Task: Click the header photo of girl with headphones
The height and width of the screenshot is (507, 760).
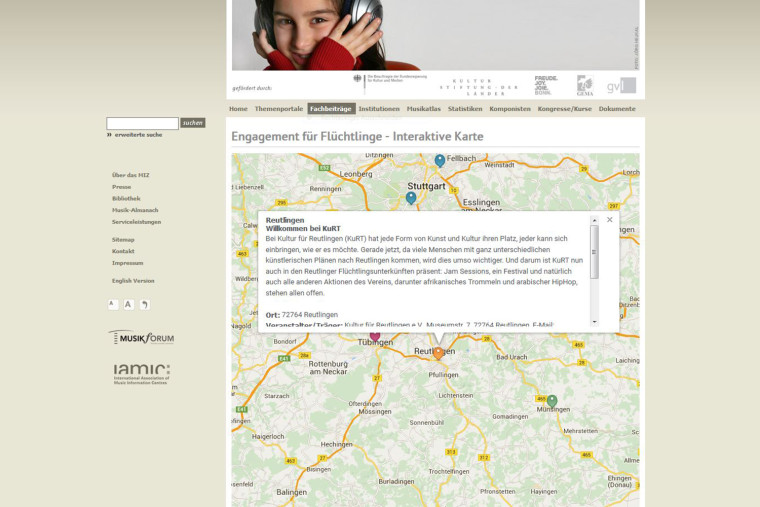Action: pos(435,35)
